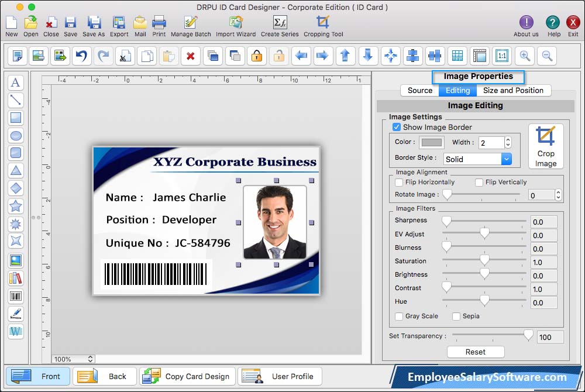Click the Reset button
The height and width of the screenshot is (392, 585).
point(475,352)
